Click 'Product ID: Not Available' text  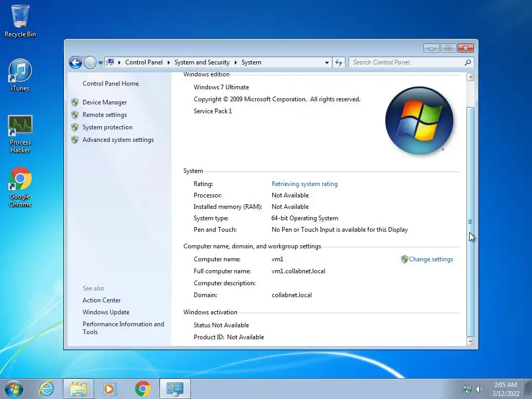pyautogui.click(x=229, y=337)
